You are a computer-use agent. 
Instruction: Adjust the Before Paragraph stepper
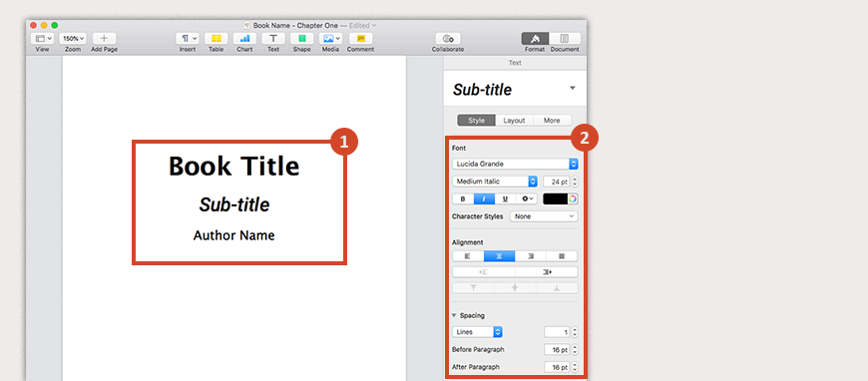[575, 350]
